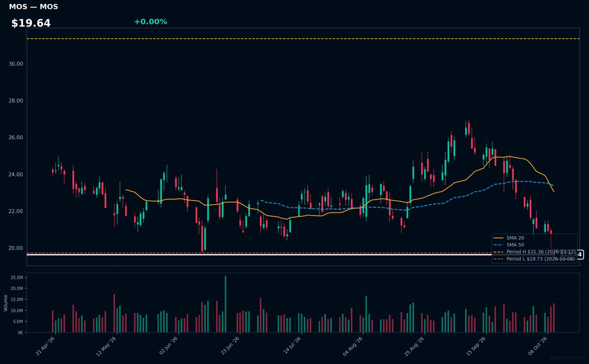Click the 5.0M volume axis label
The image size is (589, 364).
coord(18,321)
